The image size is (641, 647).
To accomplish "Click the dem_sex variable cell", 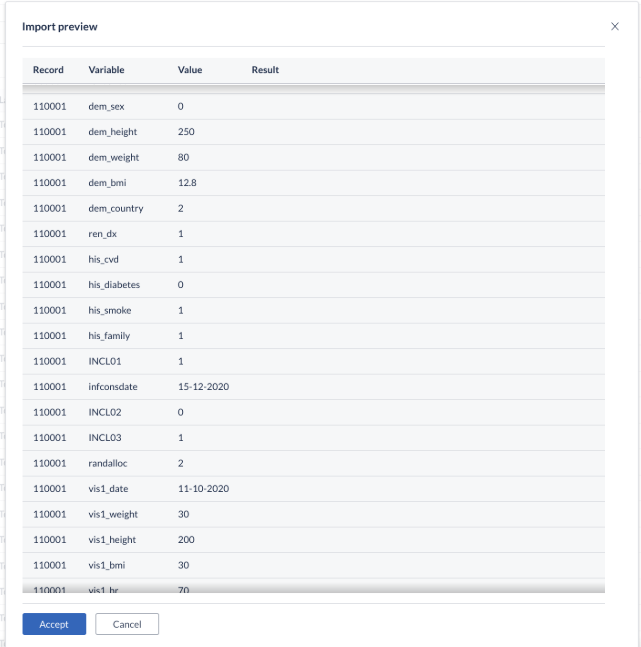I will 106,106.
